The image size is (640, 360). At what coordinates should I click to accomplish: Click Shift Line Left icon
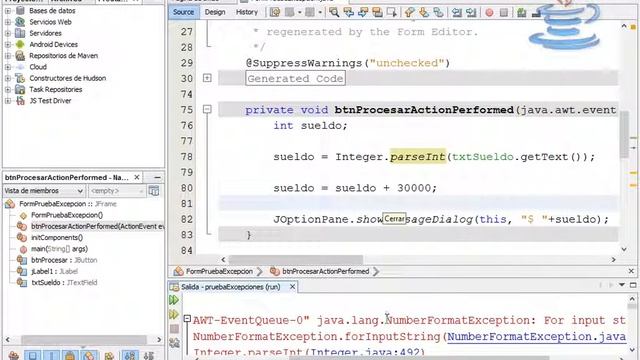click(457, 12)
